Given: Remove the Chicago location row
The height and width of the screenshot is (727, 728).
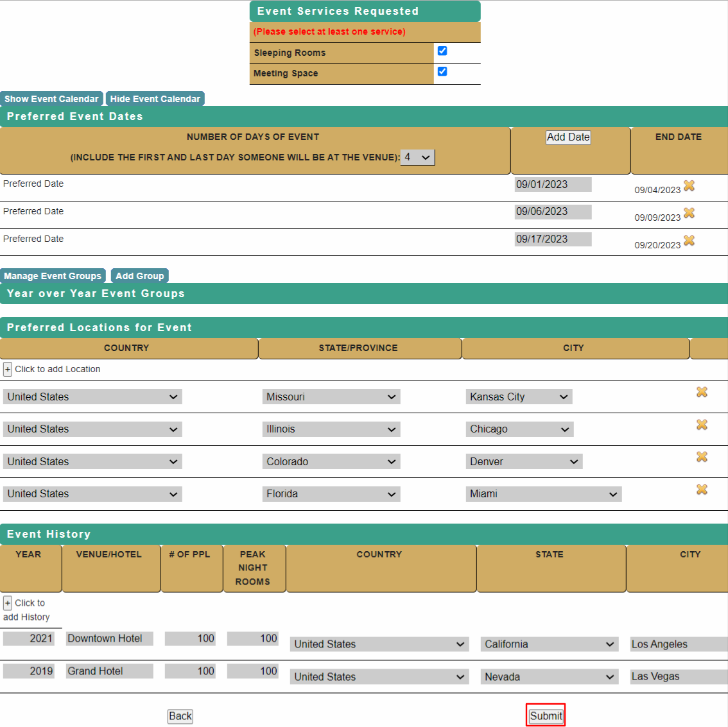Looking at the screenshot, I should pyautogui.click(x=702, y=425).
